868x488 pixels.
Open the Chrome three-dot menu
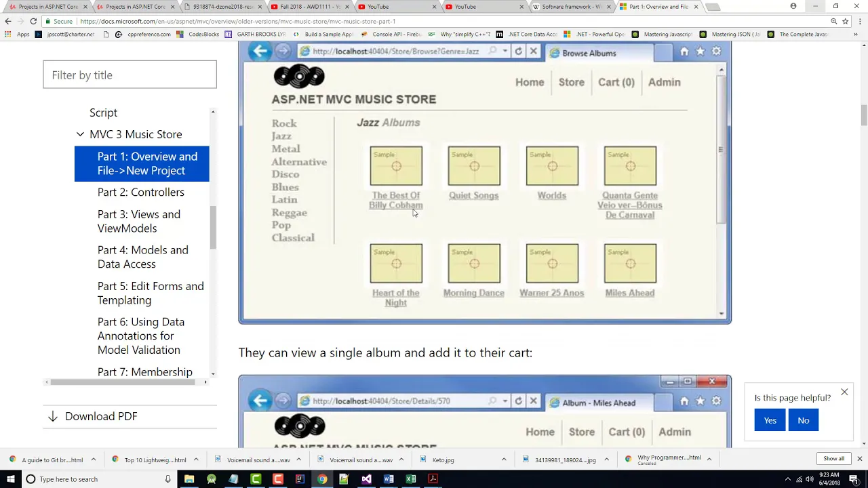pyautogui.click(x=859, y=21)
